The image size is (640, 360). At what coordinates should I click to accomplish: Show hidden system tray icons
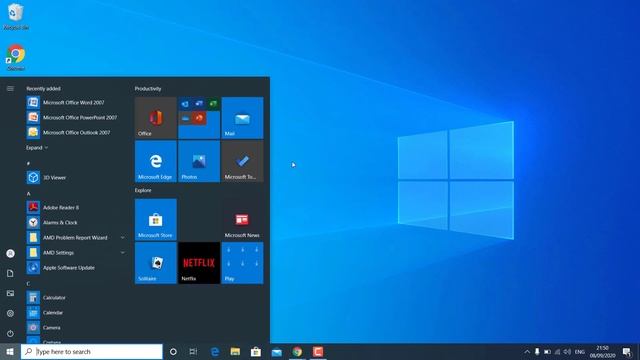click(527, 351)
